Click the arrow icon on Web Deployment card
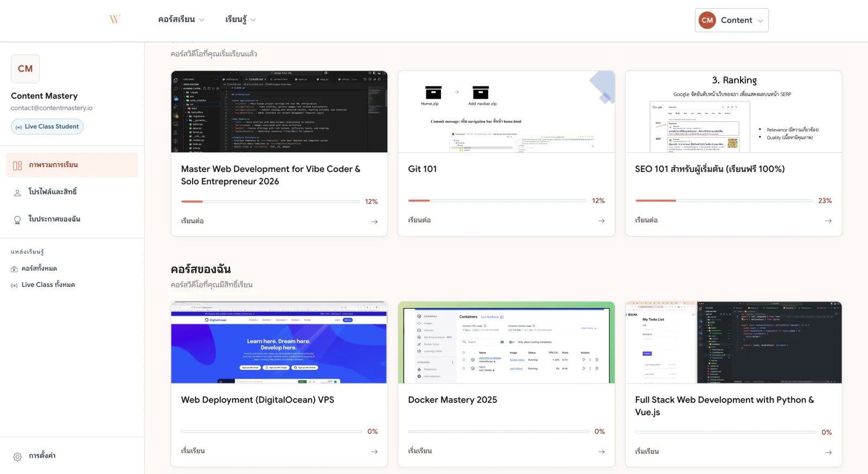This screenshot has height=474, width=868. (374, 452)
